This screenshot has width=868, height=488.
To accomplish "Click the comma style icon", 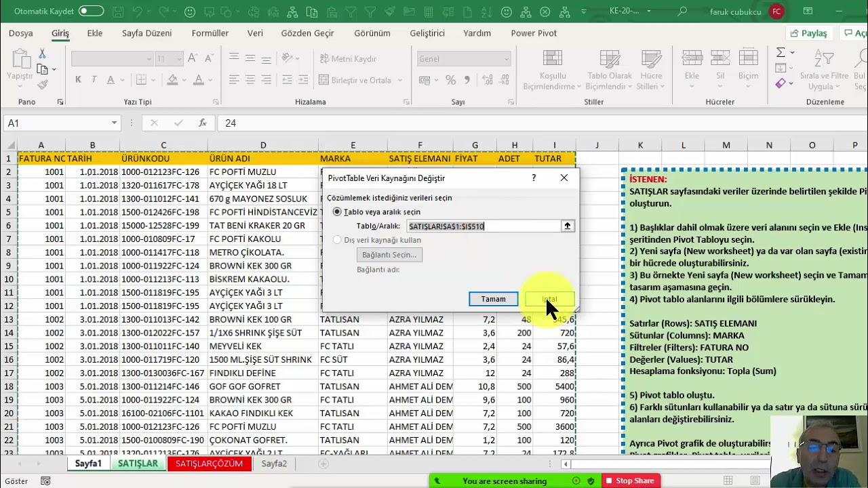I will tap(468, 80).
